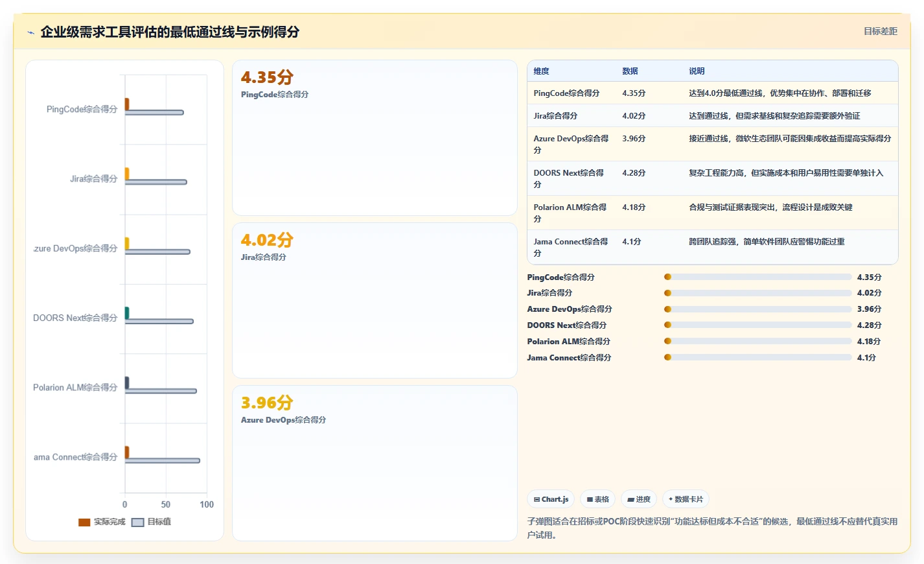
Task: Click the 4.35分 headline value in the first card
Action: (x=267, y=77)
